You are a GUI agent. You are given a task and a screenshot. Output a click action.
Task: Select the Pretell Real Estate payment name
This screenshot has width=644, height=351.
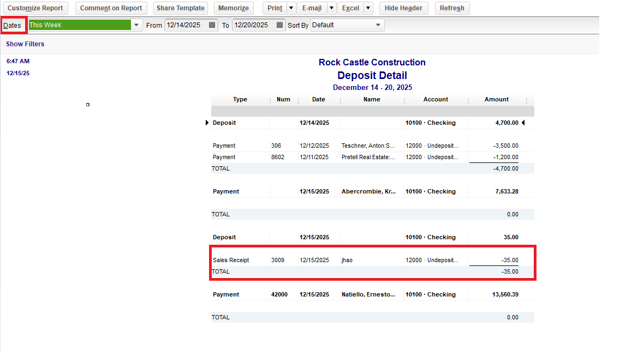368,157
